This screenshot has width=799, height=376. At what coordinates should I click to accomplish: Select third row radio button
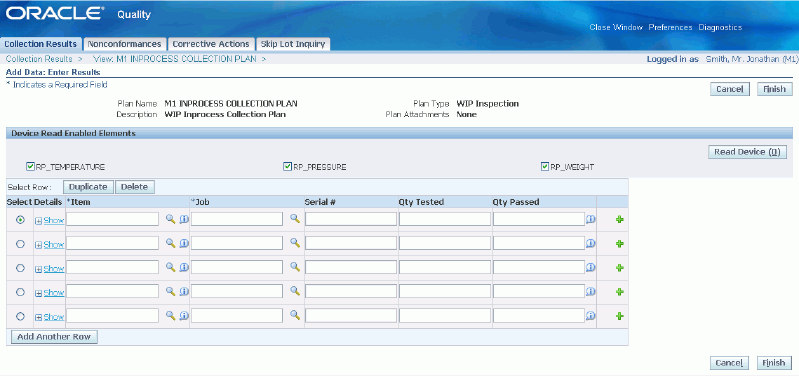20,268
